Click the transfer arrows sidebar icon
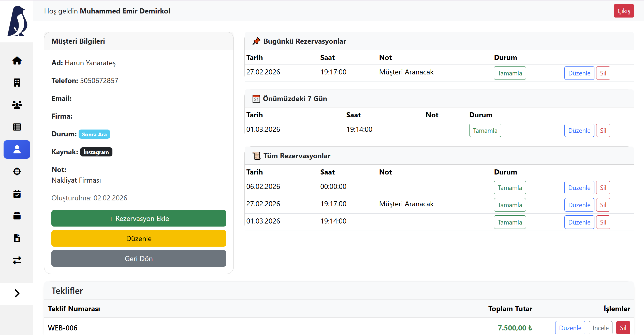 pyautogui.click(x=17, y=260)
